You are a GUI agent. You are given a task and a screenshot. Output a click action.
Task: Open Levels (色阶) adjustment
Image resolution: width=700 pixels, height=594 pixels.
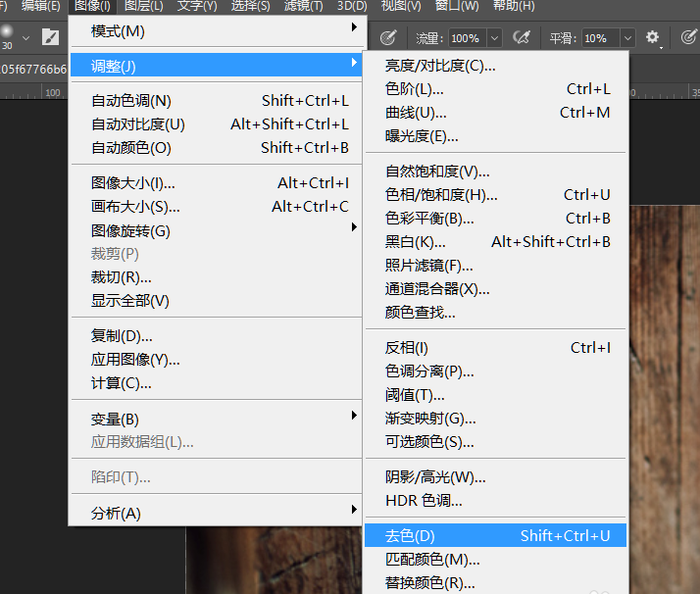[x=495, y=89]
